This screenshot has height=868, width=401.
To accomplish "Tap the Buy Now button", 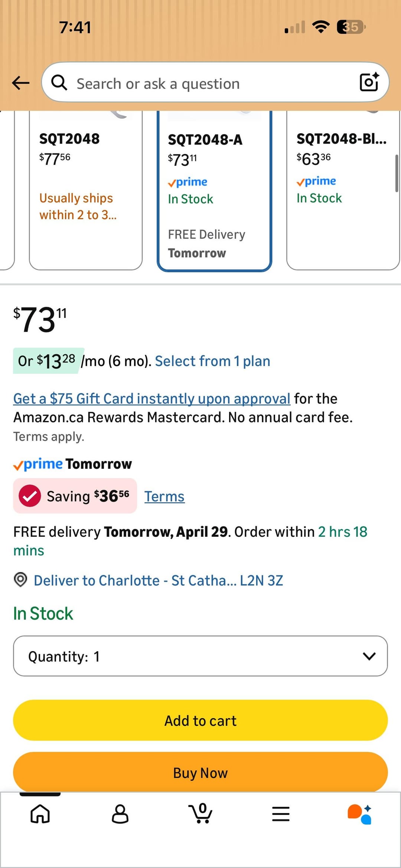I will [x=200, y=773].
